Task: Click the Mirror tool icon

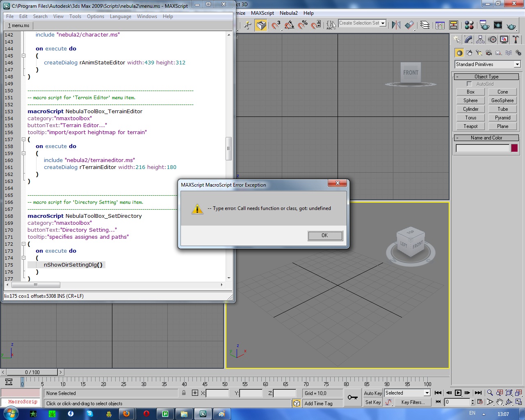Action: [396, 25]
